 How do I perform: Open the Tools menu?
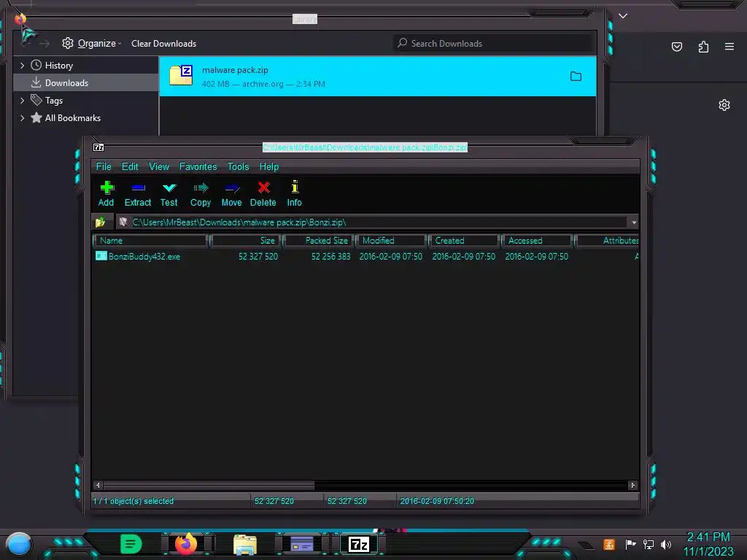(238, 167)
